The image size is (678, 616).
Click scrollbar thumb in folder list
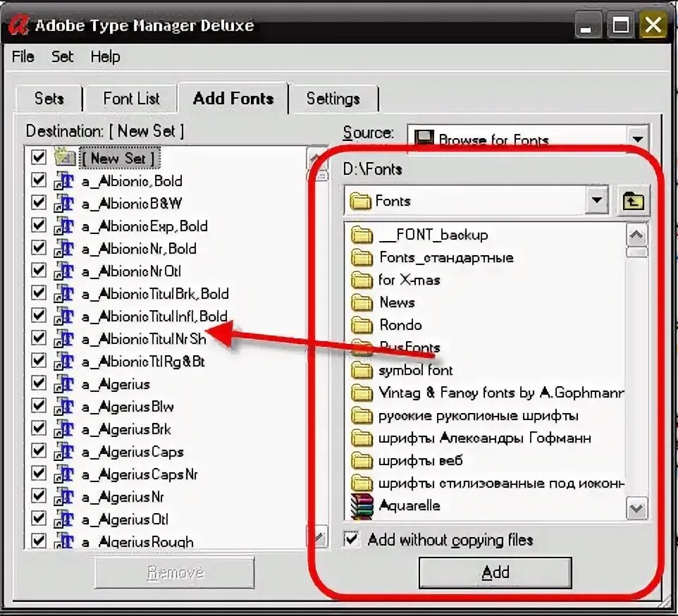[636, 252]
